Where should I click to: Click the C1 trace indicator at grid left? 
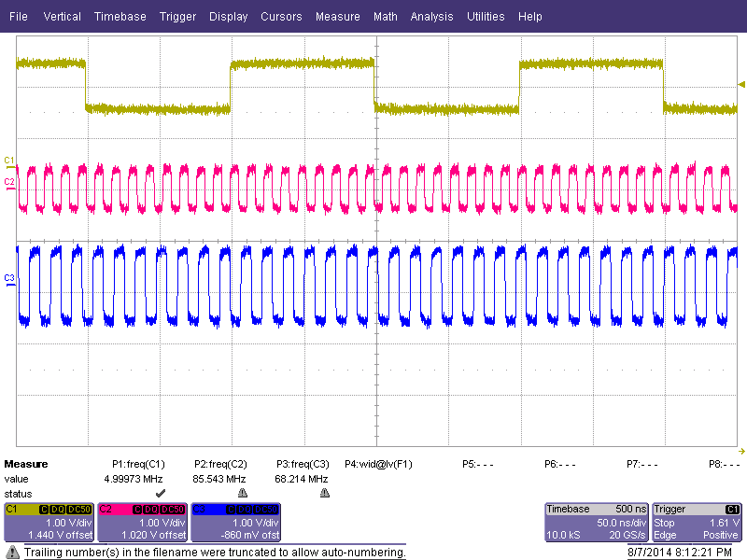7,159
